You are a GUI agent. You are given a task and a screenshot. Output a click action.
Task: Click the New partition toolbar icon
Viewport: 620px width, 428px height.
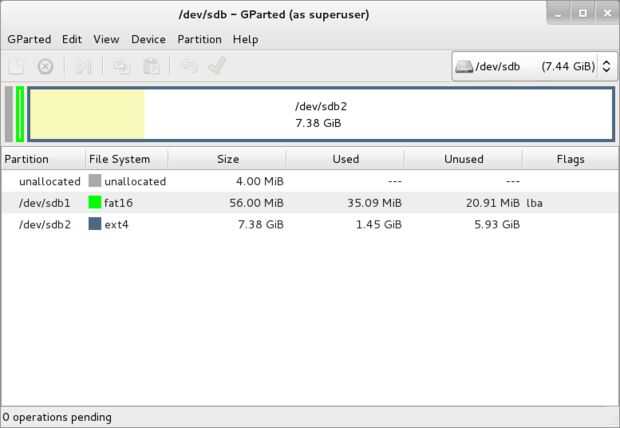[16, 66]
